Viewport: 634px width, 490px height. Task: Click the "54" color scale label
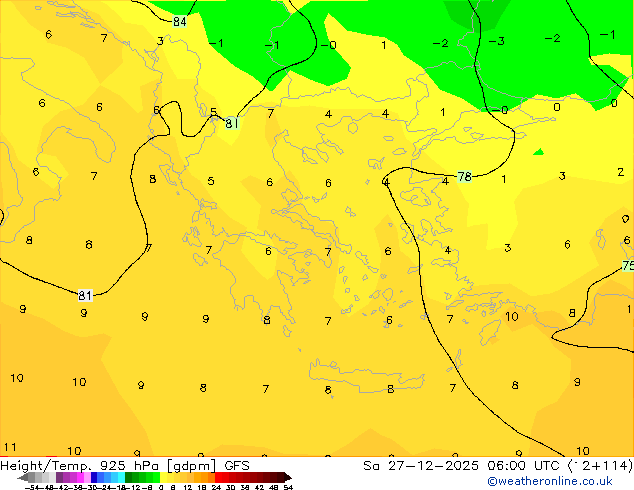[288, 487]
